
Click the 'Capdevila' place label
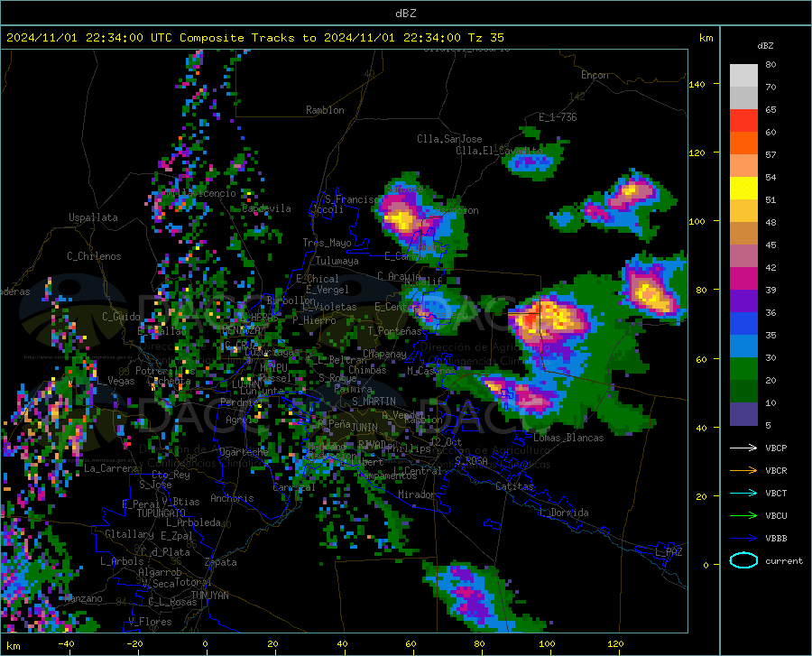(x=266, y=208)
